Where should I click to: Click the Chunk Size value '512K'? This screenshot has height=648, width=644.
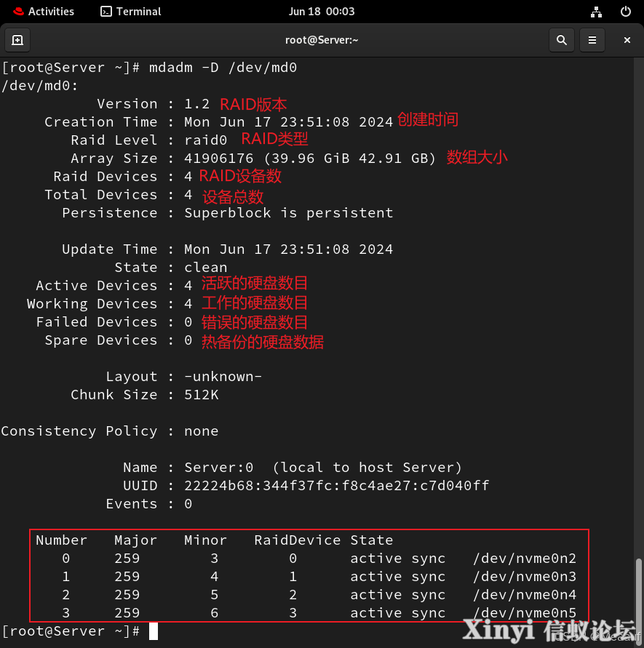202,395
